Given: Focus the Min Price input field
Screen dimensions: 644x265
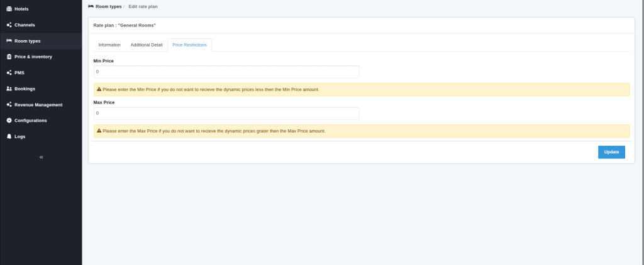Looking at the screenshot, I should click(x=226, y=72).
